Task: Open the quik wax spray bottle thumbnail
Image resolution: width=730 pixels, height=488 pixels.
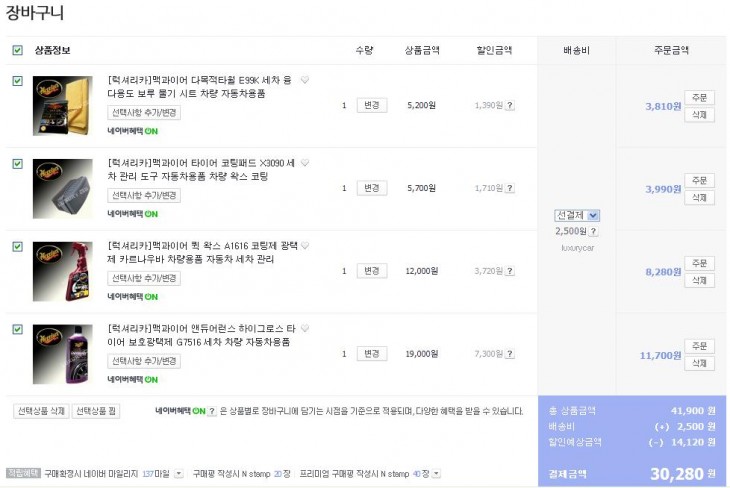Action: tap(62, 271)
